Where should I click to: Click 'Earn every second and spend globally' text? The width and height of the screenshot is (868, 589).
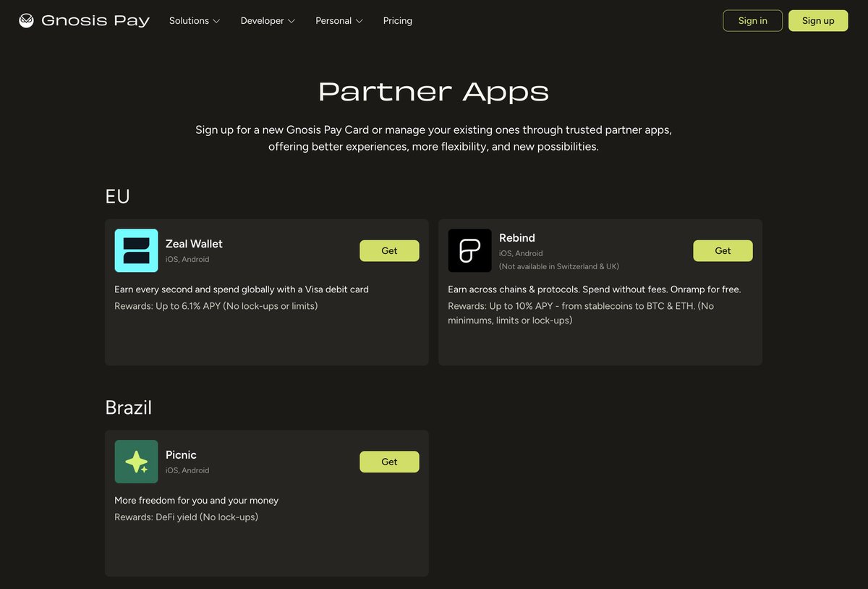pos(242,289)
